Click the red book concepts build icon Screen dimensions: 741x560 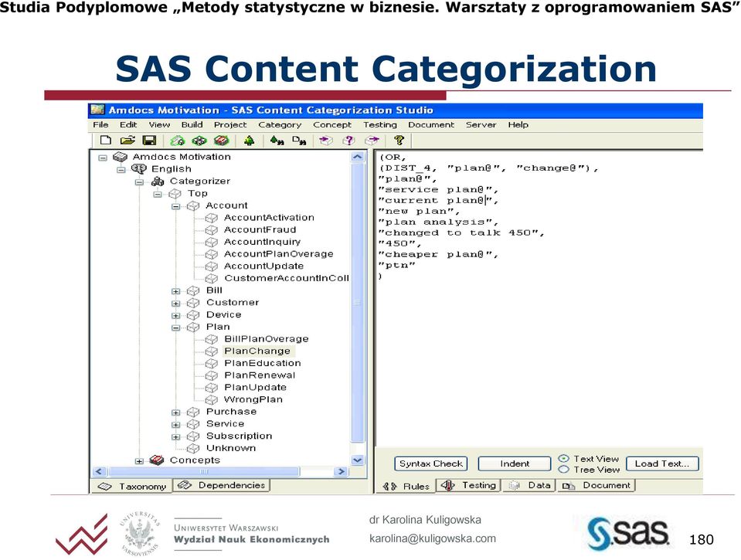221,141
